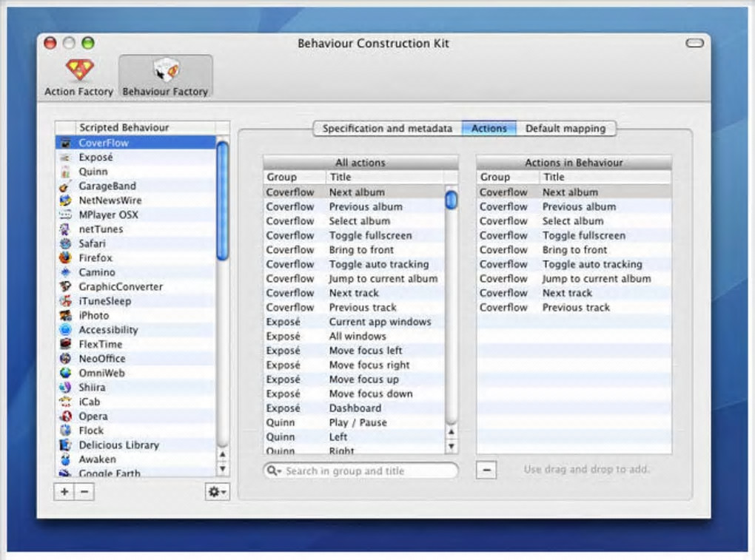
Task: Open the Action Factory toolbar icon
Action: click(x=79, y=77)
